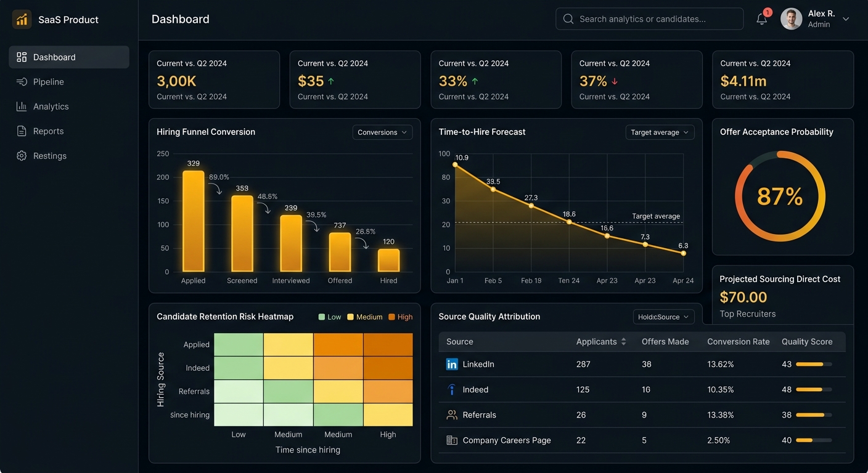Click the red down arrow beside 37%

click(x=615, y=81)
